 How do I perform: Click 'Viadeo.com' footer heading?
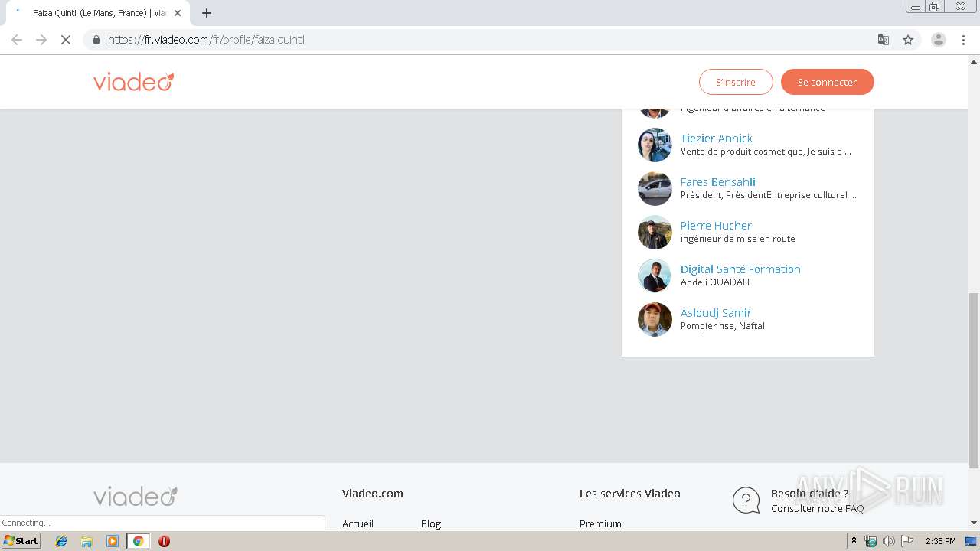(373, 494)
